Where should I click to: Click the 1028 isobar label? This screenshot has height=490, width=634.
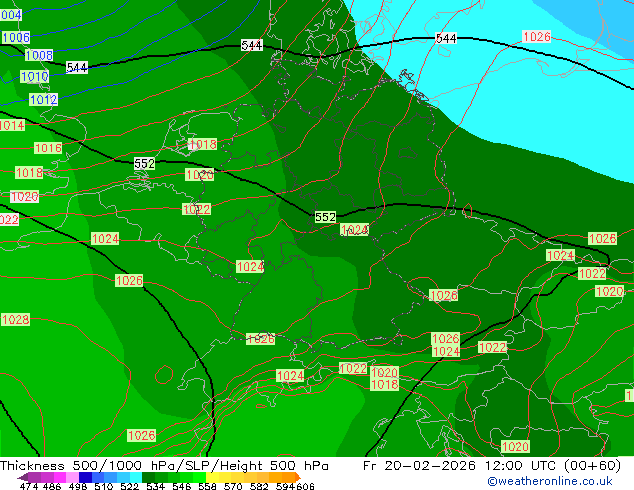(15, 319)
